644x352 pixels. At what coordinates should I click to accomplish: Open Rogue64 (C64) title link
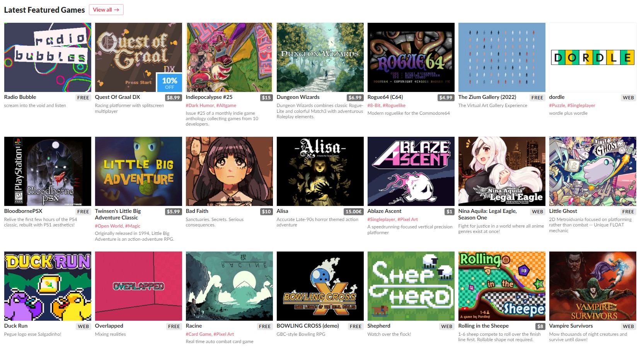tap(385, 97)
